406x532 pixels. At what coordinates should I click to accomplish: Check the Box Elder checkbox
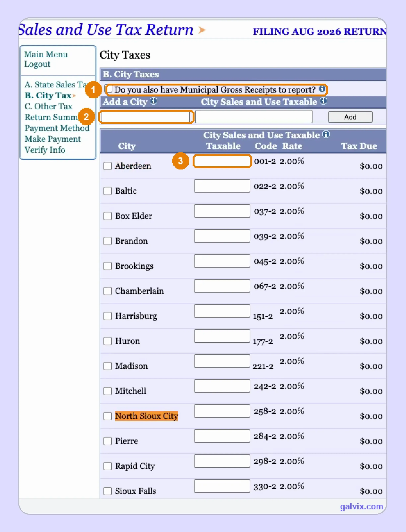tap(107, 216)
